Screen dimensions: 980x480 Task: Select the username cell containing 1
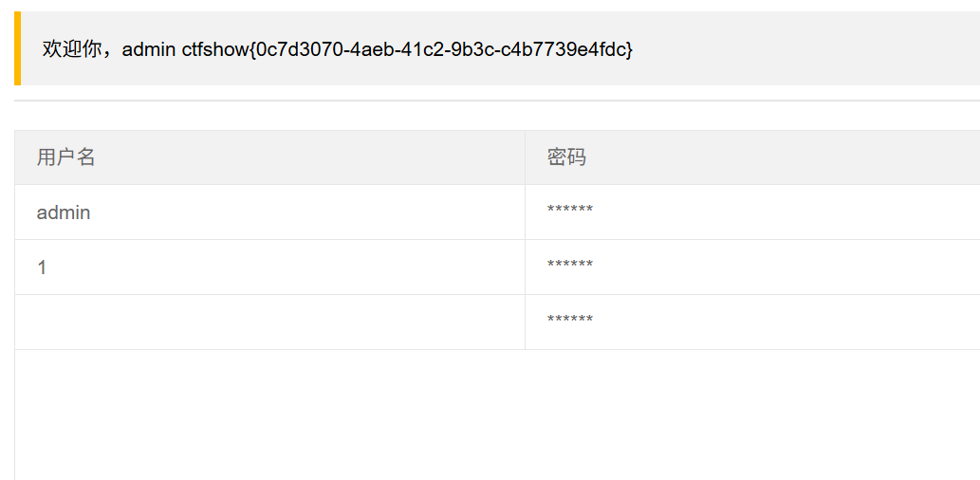click(42, 268)
